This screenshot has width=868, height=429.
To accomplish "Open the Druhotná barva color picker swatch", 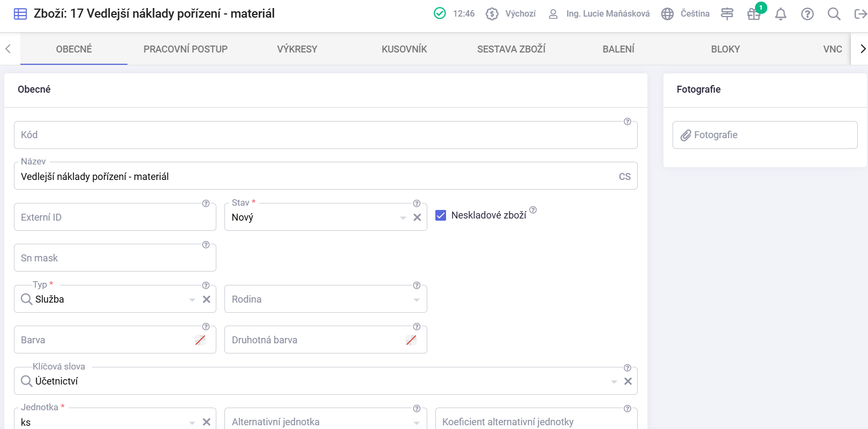I will (x=411, y=340).
